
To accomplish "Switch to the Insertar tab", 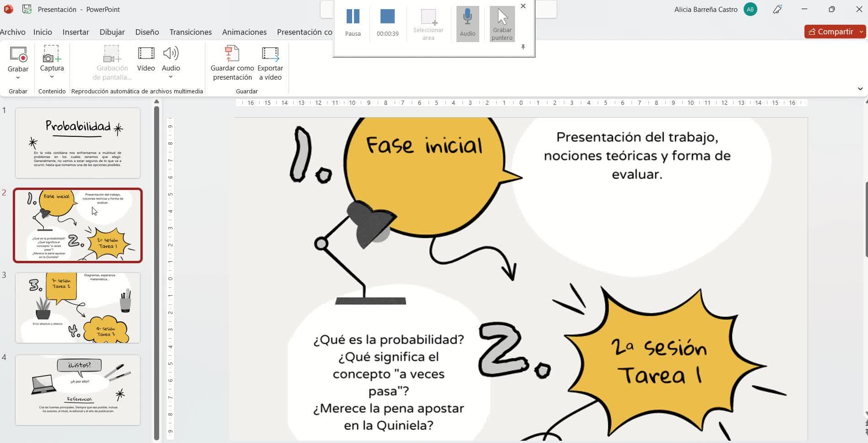I will click(x=76, y=32).
